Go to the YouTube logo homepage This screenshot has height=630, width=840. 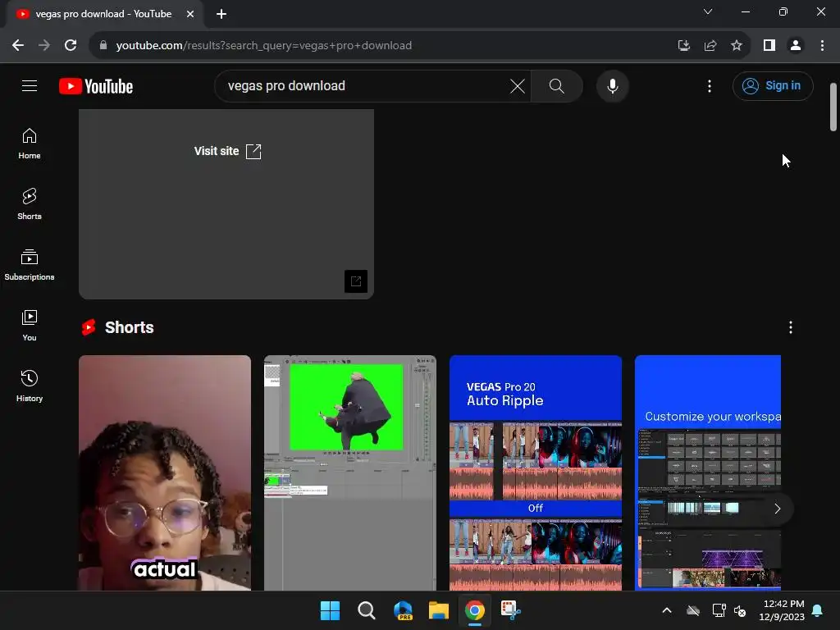[x=96, y=86]
